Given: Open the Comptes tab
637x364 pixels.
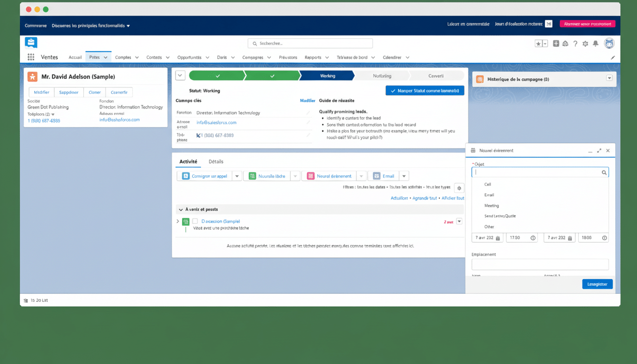Looking at the screenshot, I should pyautogui.click(x=123, y=57).
